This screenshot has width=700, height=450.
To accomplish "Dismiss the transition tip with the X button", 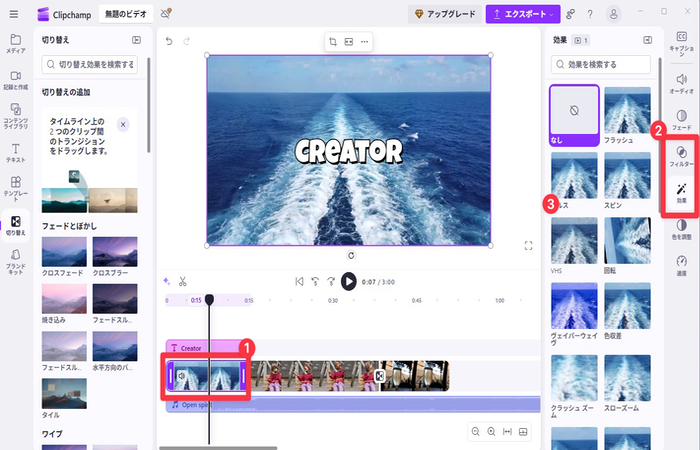I will coord(123,125).
